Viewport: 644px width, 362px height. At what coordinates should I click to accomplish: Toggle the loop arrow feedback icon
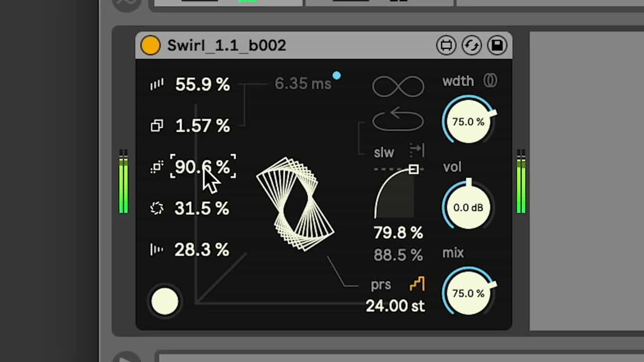[398, 119]
